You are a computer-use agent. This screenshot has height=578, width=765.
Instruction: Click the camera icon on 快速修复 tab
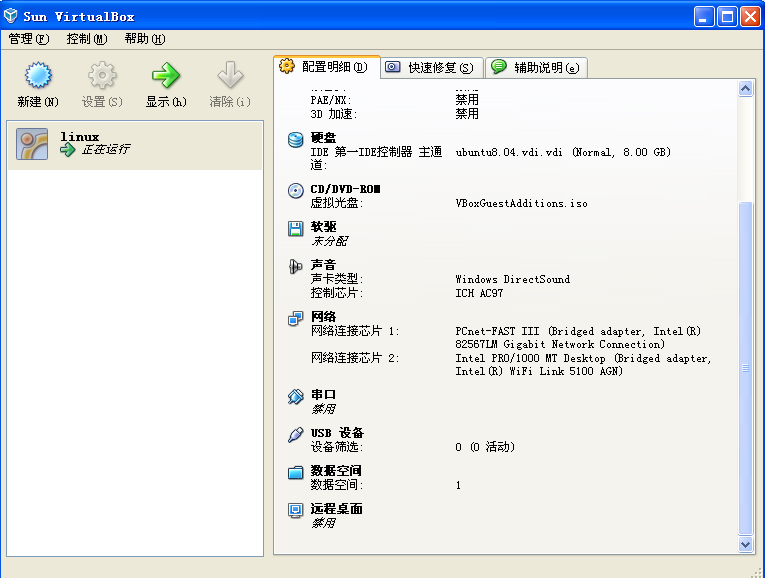[x=393, y=67]
